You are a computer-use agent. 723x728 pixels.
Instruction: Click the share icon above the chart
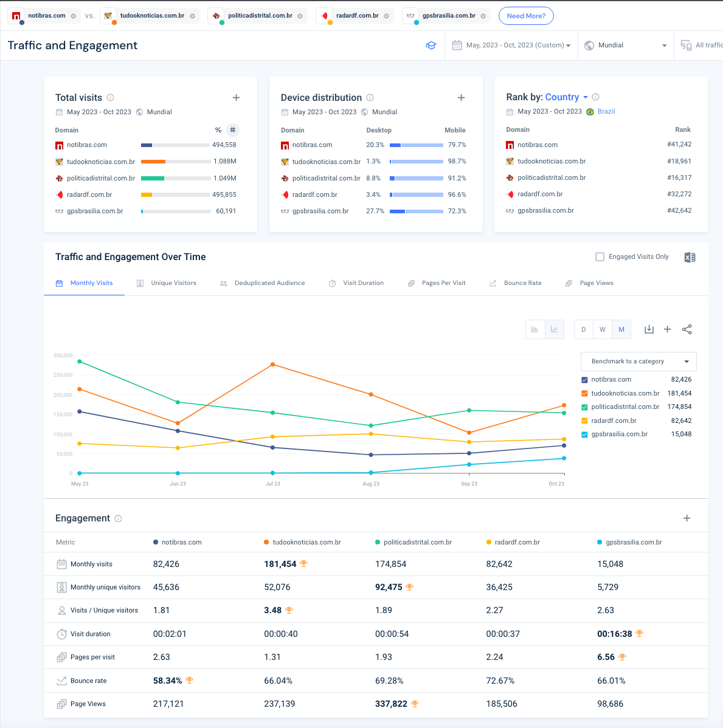[687, 329]
